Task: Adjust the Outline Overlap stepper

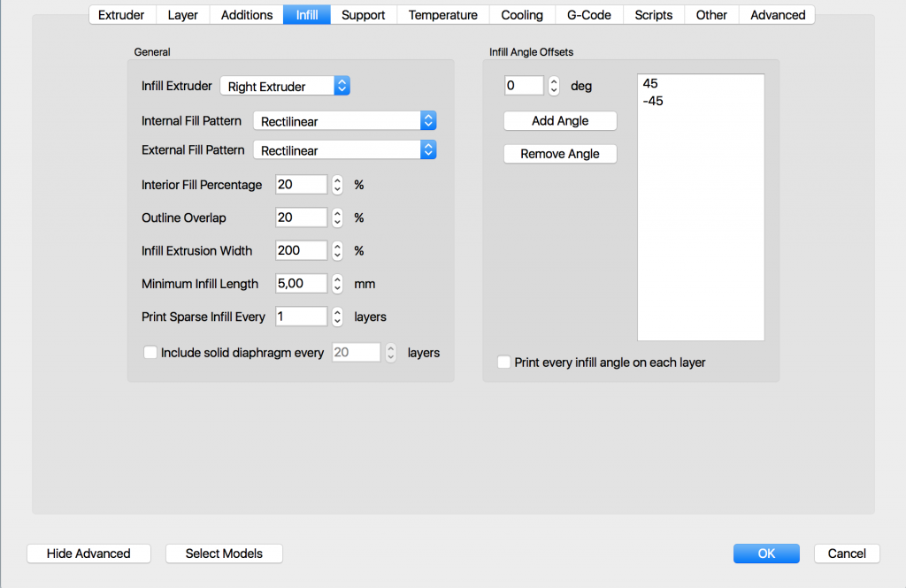Action: (x=337, y=218)
